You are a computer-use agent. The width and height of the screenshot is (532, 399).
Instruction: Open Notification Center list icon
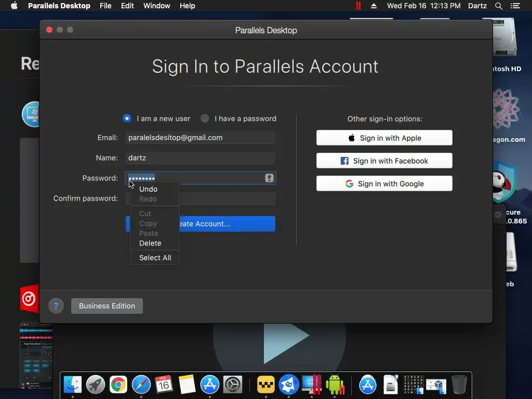(x=515, y=6)
